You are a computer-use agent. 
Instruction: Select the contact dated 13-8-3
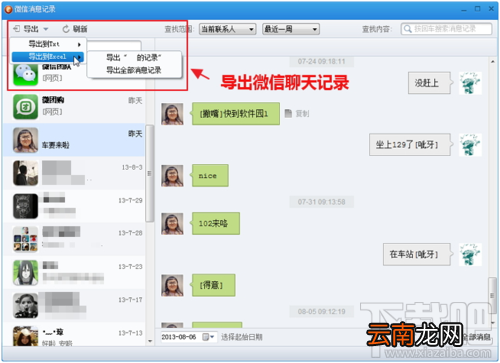coord(75,173)
